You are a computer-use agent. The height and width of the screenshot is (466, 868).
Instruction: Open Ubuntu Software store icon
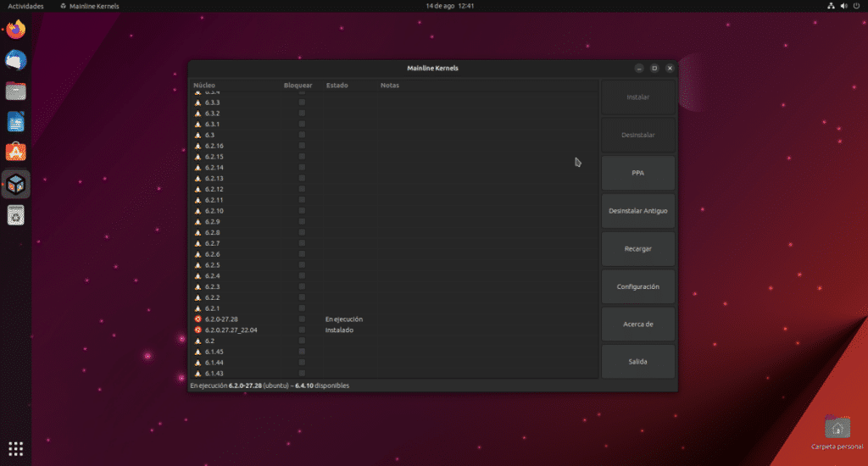(x=15, y=153)
